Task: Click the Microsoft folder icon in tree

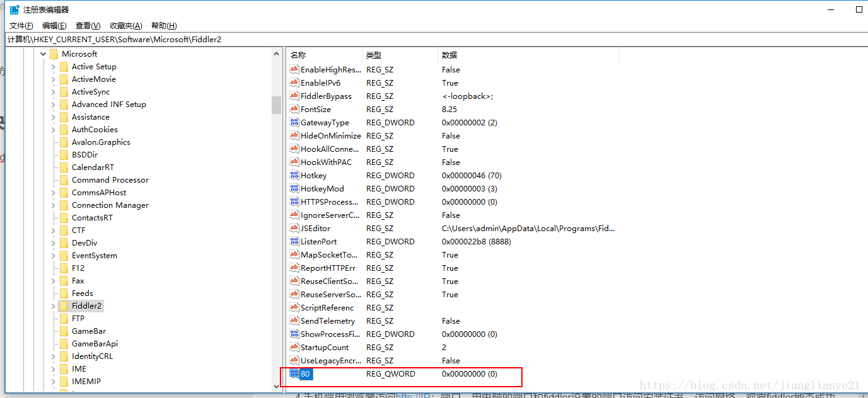Action: click(54, 54)
